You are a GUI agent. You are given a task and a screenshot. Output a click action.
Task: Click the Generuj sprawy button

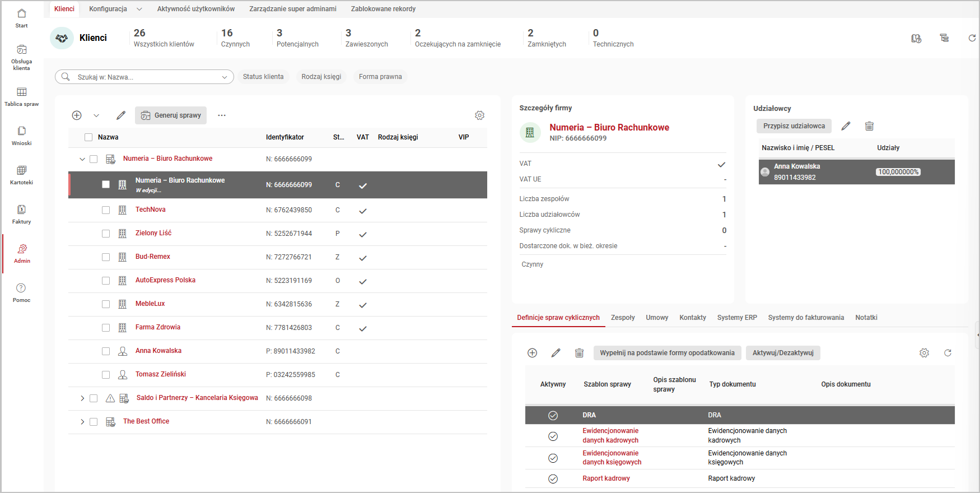pyautogui.click(x=171, y=115)
